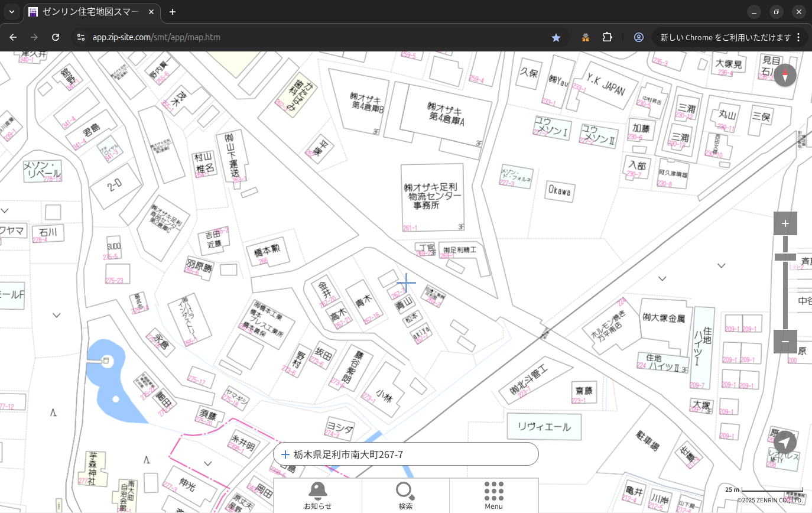Click the 住地ハイツII building
This screenshot has height=513, width=812.
(662, 362)
